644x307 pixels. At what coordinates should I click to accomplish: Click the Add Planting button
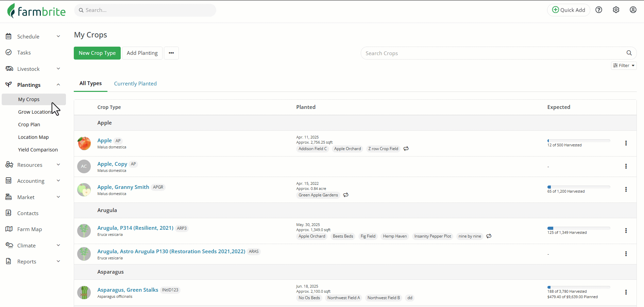click(142, 53)
